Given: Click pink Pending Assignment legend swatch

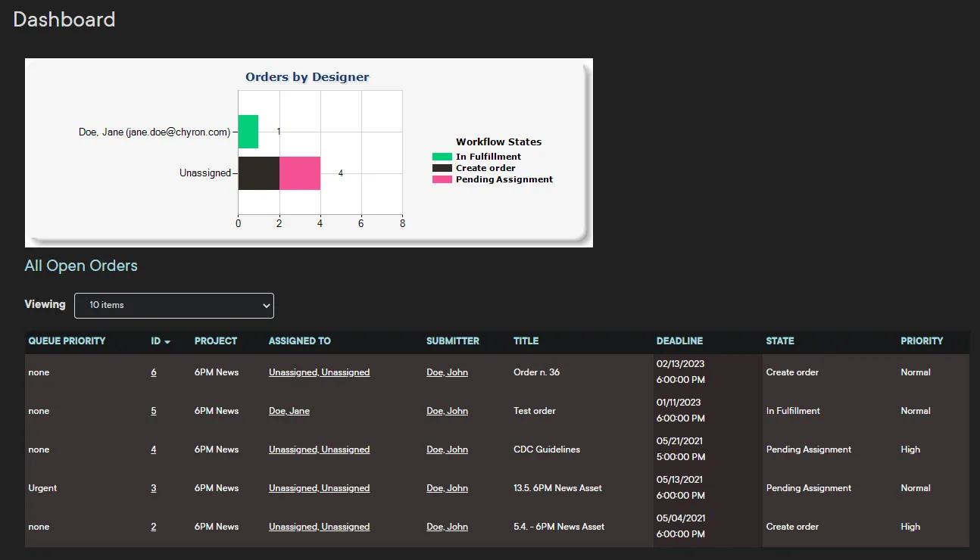Looking at the screenshot, I should pos(442,179).
